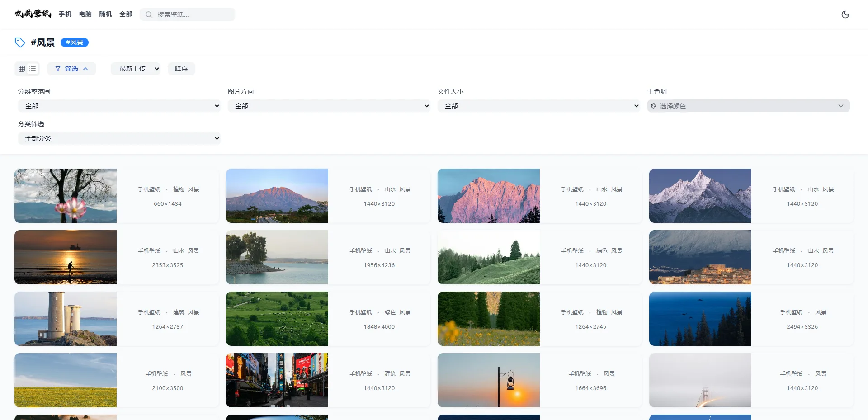Click the site logo in header
Viewport: 868px width, 420px height.
(x=33, y=14)
